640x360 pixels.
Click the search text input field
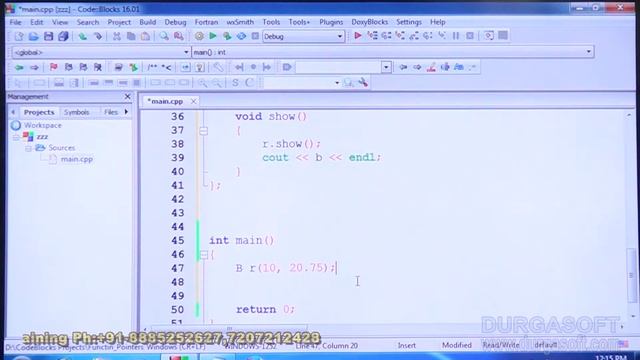[x=338, y=67]
